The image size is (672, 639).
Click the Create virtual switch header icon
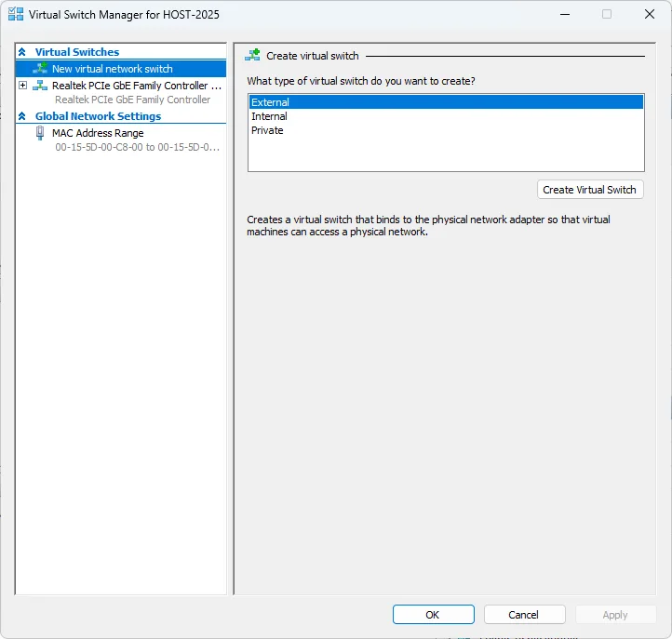pyautogui.click(x=253, y=55)
